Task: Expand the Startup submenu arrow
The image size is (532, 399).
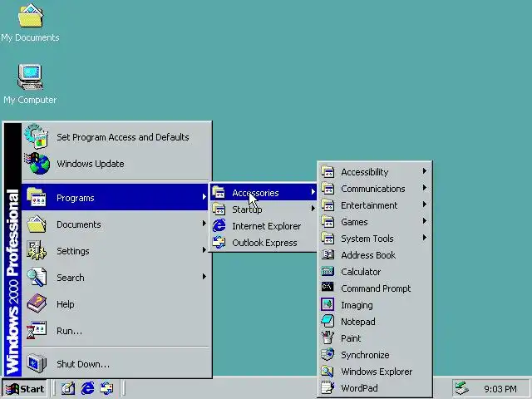Action: [x=313, y=209]
